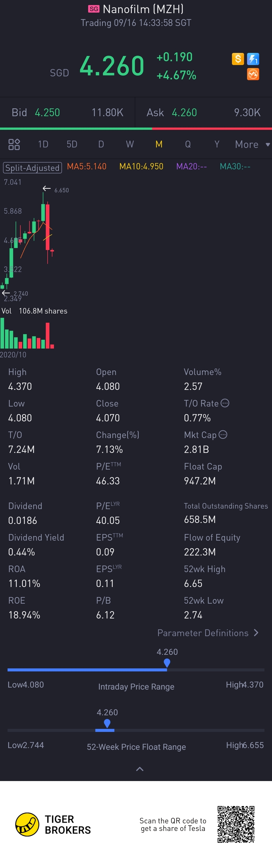Select the M monthly chart tab
Viewport: 272px width, 868px height.
click(159, 145)
